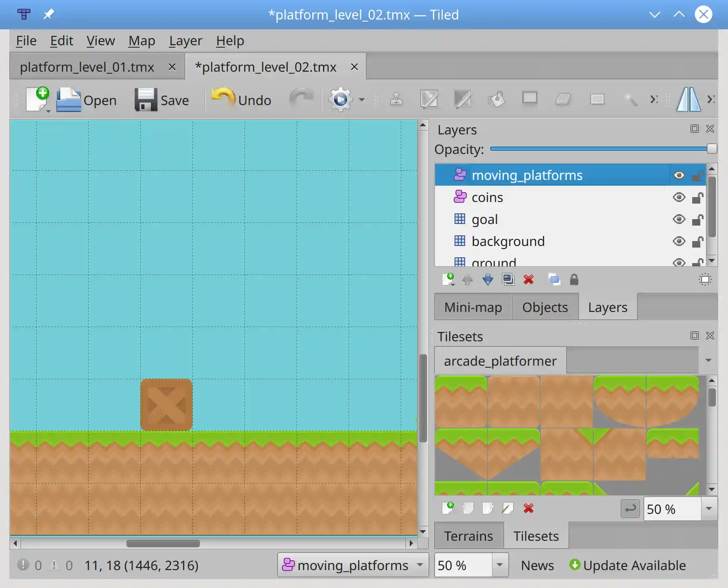Select the Rectangular Select tool

597,99
